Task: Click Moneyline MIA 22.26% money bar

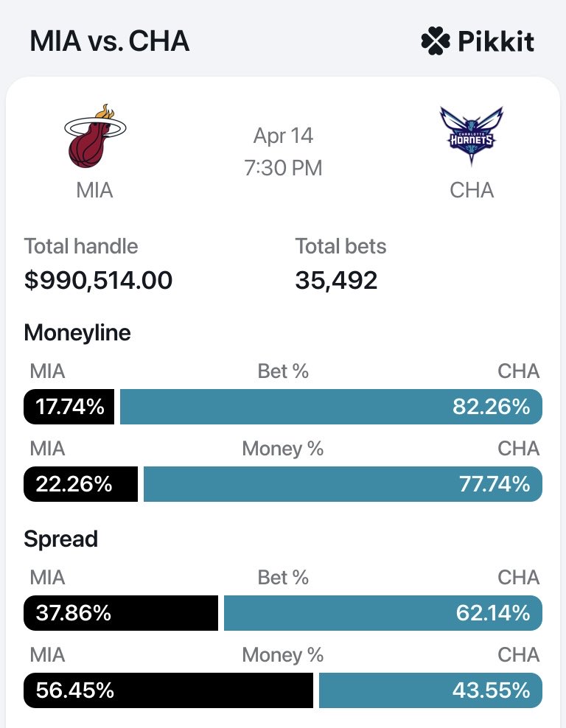Action: 81,484
